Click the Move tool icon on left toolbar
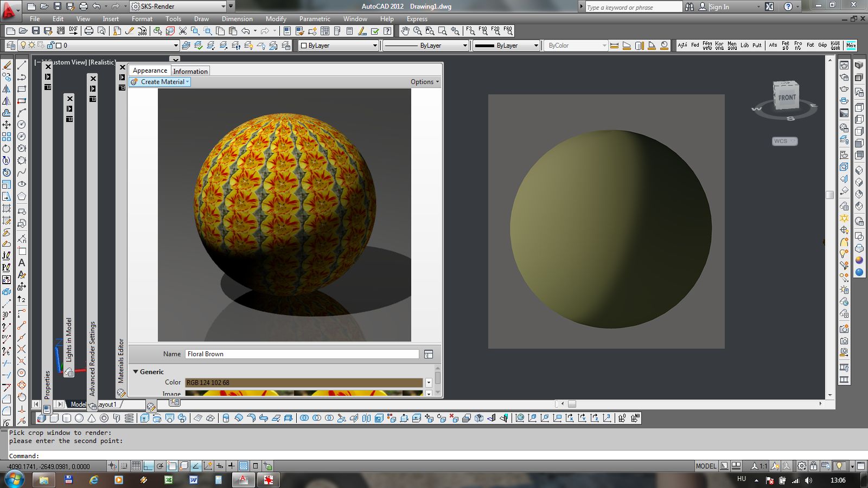The image size is (868, 488). point(7,125)
